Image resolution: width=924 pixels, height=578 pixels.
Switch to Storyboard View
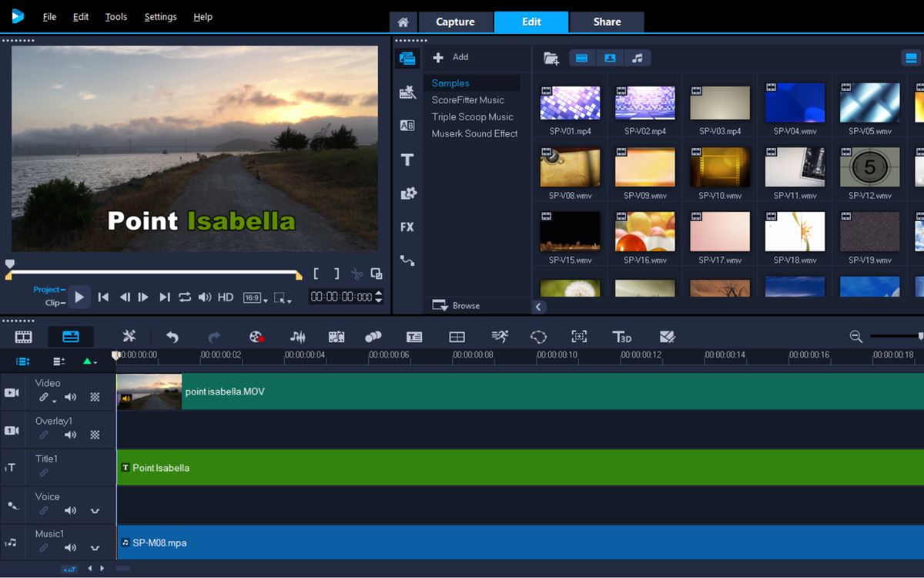pyautogui.click(x=22, y=336)
